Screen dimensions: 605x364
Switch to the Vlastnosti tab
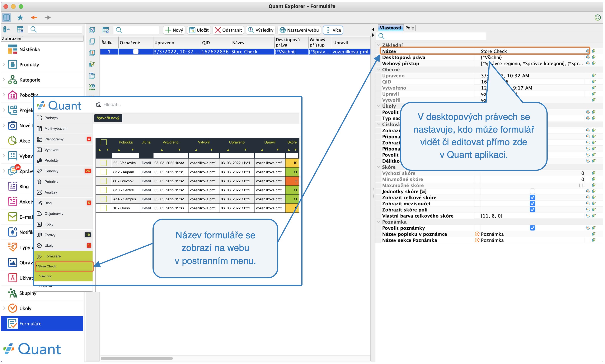(x=390, y=28)
